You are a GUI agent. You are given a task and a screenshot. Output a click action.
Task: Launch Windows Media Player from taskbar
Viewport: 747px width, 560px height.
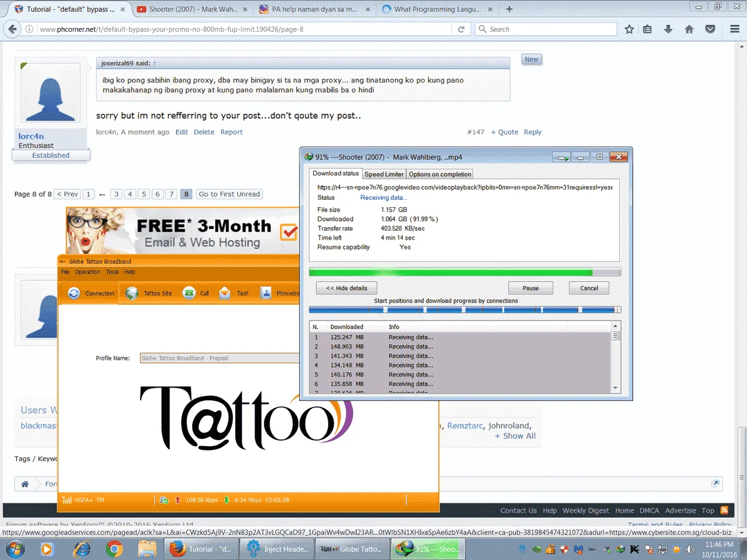tap(47, 549)
